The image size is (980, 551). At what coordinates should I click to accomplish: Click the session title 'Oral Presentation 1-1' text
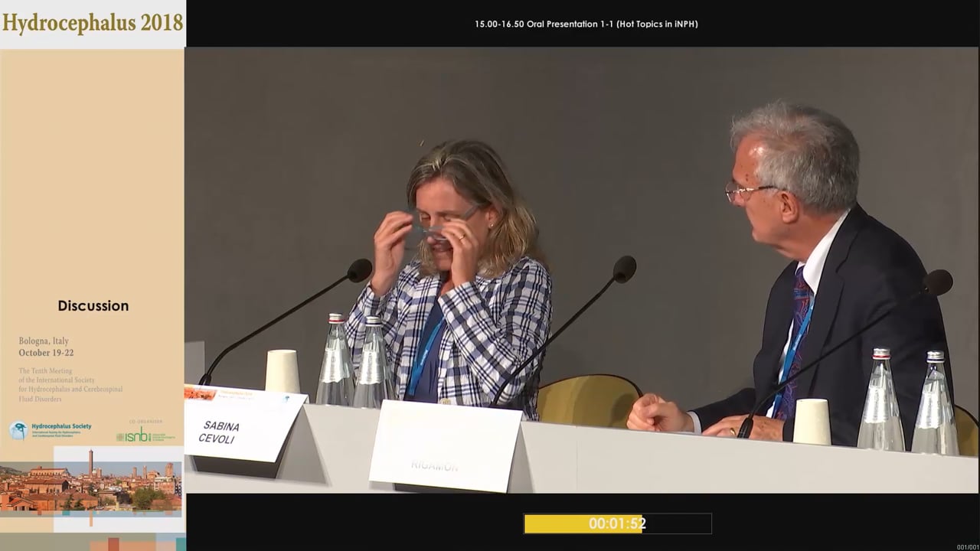pyautogui.click(x=570, y=24)
